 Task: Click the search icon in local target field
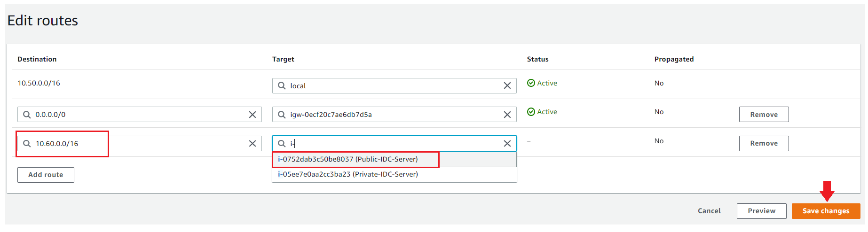click(x=282, y=85)
